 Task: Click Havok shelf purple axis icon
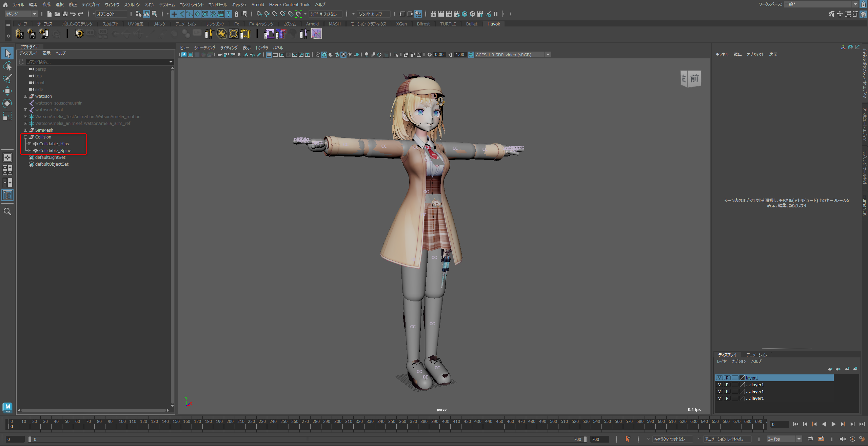pyautogui.click(x=317, y=34)
